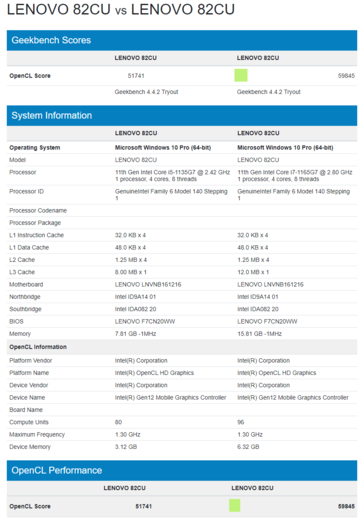Viewport: 364px width, 519px height.
Task: Click the Model row label
Action: click(17, 160)
